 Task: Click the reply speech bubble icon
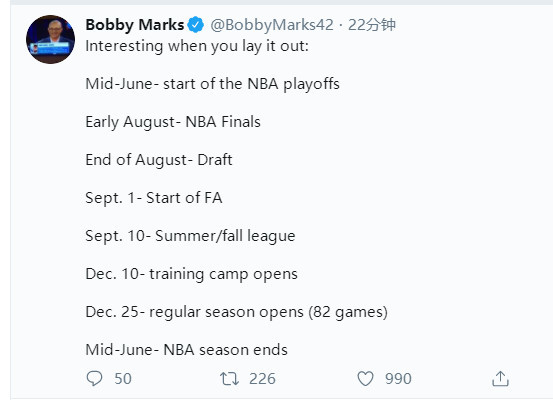pos(94,378)
